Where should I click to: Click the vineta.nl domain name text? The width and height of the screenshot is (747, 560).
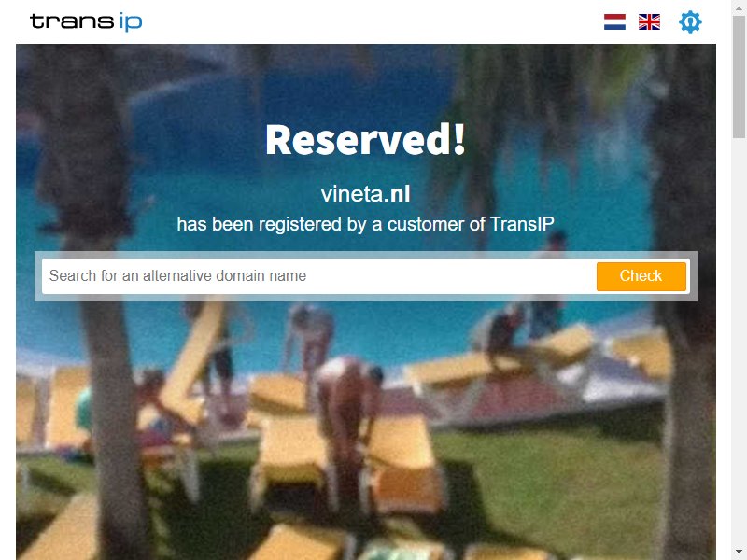(365, 194)
